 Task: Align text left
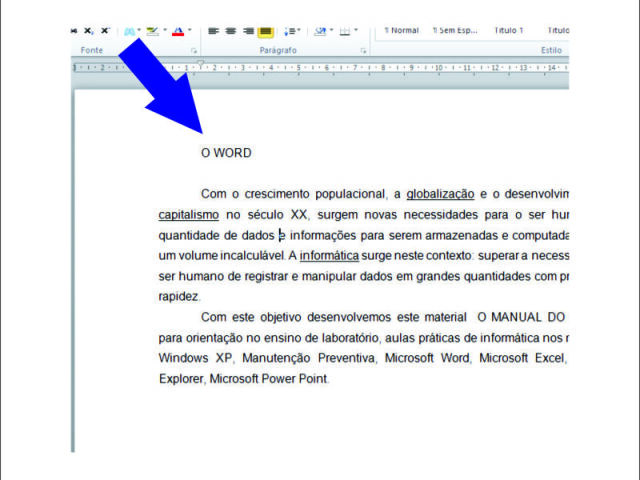[213, 31]
